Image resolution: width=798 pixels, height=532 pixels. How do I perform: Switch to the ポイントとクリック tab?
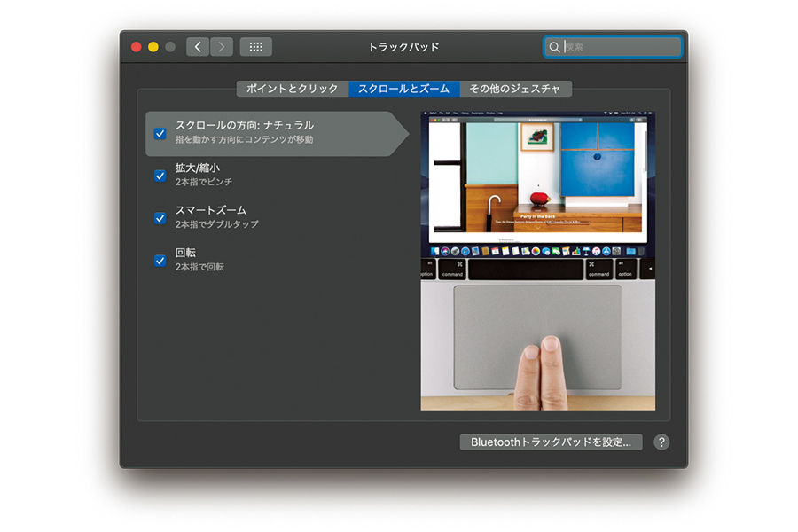point(292,89)
